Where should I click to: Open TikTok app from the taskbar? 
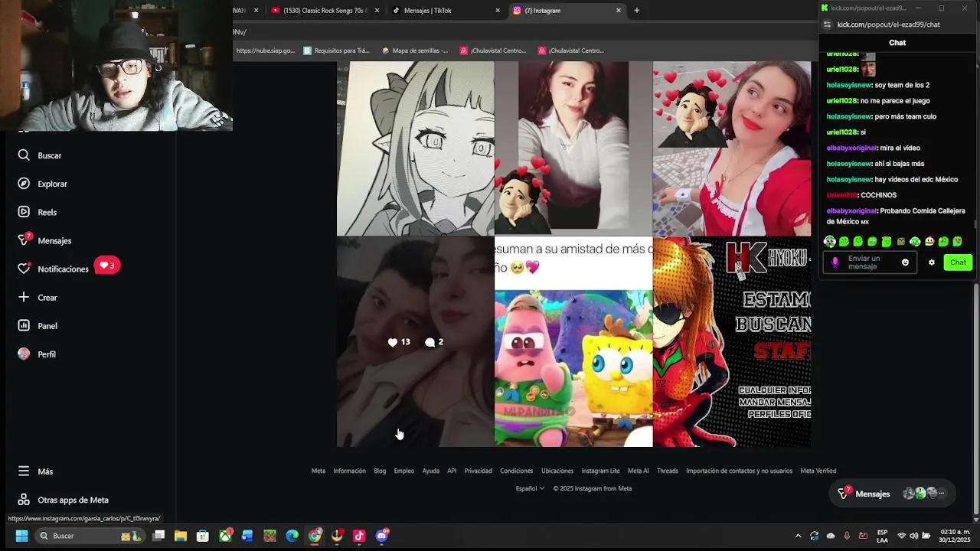[x=359, y=536]
